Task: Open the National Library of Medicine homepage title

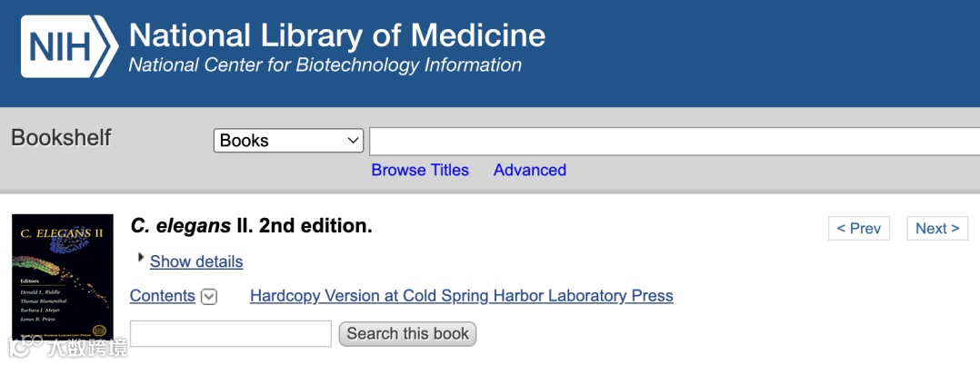Action: (x=337, y=35)
